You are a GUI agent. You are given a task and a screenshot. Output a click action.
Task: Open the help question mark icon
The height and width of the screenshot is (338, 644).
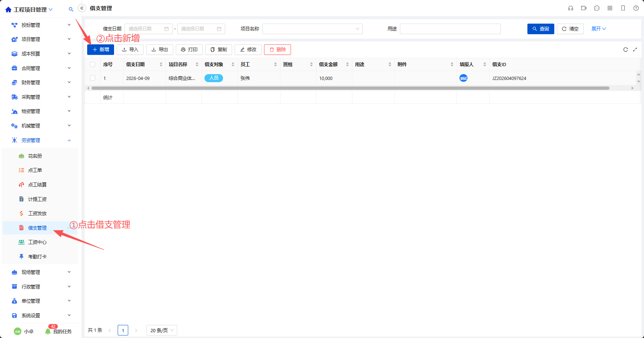tap(636, 8)
